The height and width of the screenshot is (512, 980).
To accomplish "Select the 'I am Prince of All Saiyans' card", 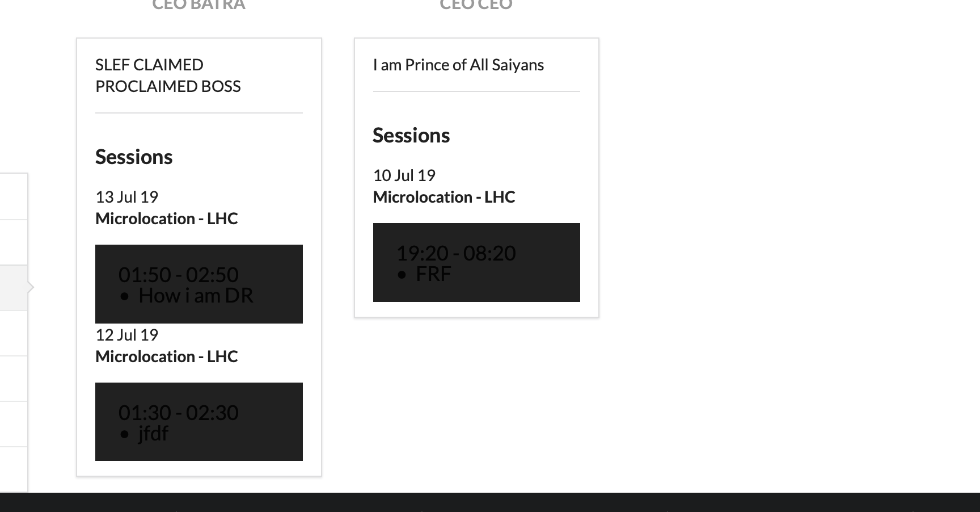I will click(458, 64).
